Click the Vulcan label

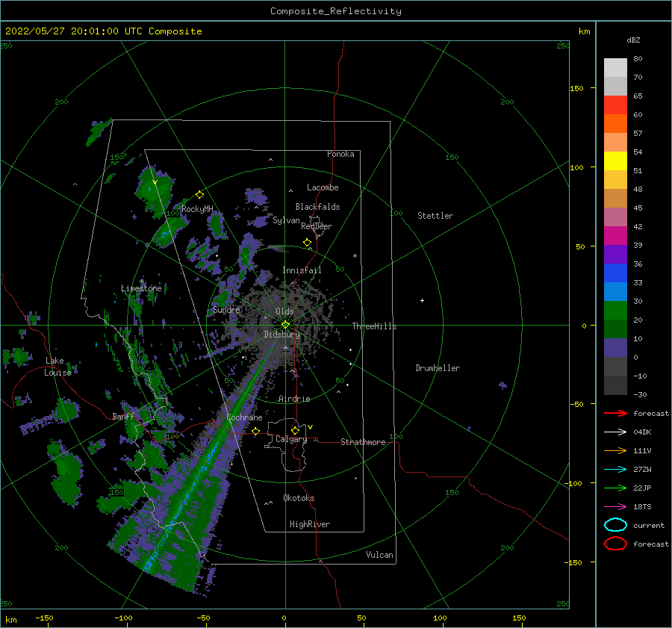(380, 555)
